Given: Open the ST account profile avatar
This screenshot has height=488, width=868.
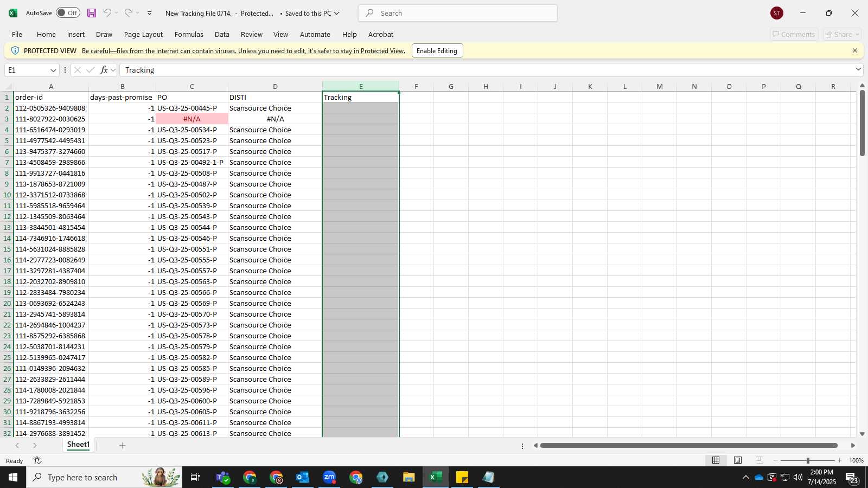Looking at the screenshot, I should click(777, 13).
